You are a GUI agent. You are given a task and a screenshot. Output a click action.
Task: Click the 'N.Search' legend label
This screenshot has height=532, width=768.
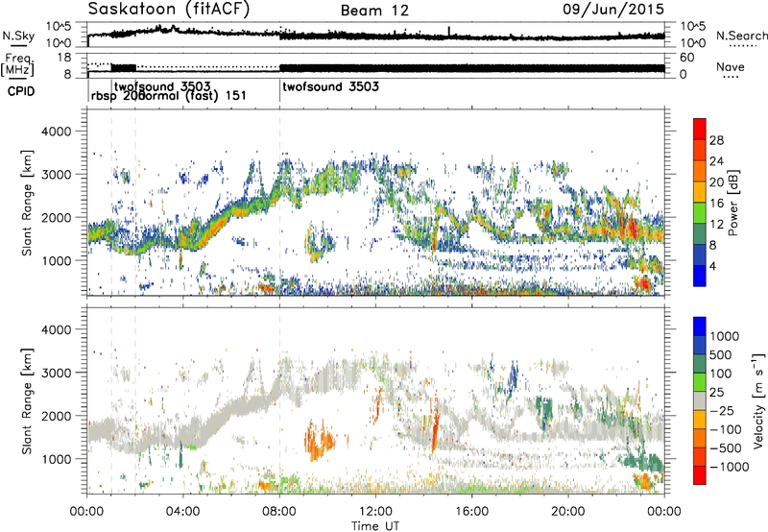742,36
